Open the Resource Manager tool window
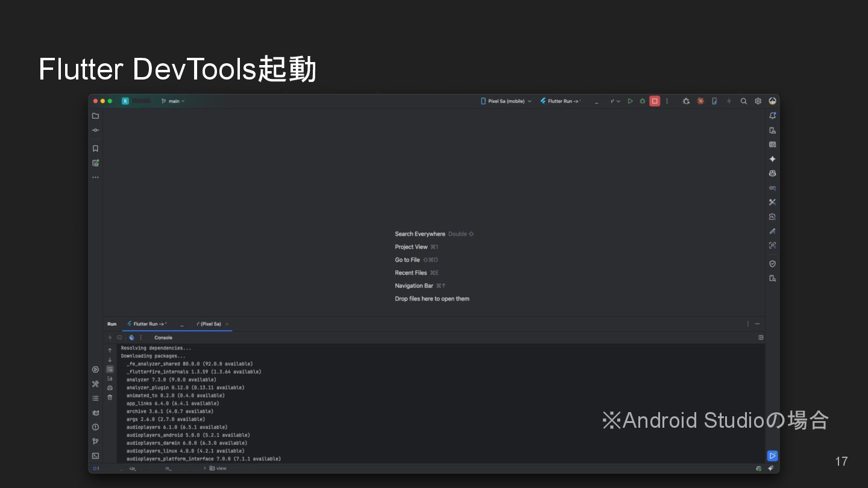 tap(95, 163)
